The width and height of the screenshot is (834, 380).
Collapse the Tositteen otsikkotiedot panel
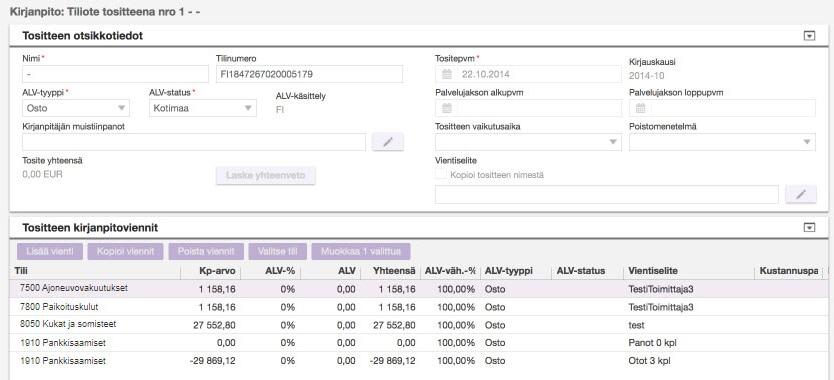(x=809, y=36)
